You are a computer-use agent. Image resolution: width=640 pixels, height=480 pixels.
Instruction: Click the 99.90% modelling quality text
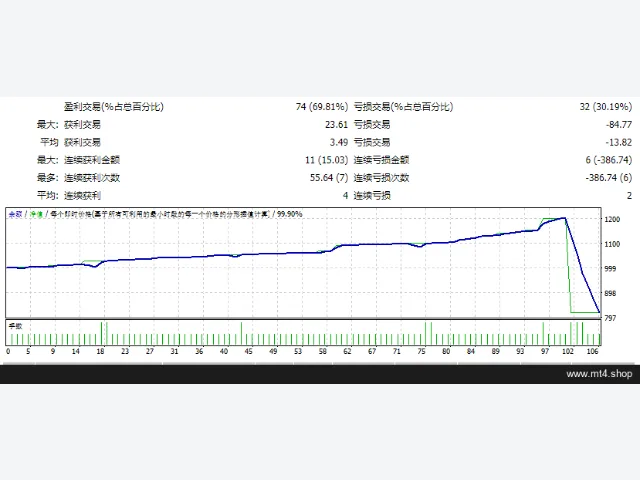click(x=289, y=214)
